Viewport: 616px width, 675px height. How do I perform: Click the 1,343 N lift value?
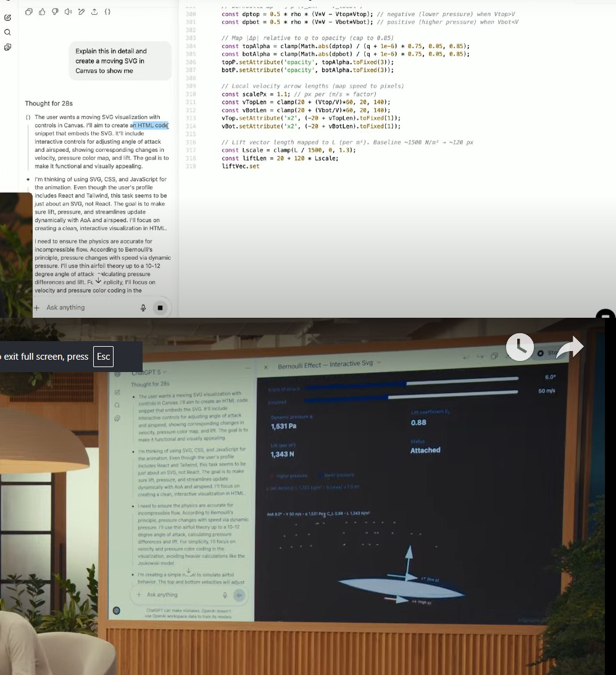(x=282, y=454)
